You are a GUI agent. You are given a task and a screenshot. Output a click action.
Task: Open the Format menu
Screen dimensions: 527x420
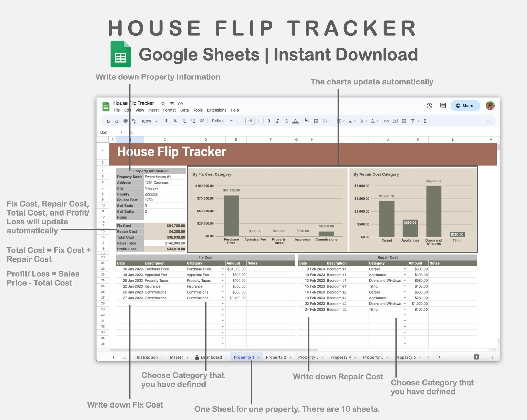tap(169, 110)
